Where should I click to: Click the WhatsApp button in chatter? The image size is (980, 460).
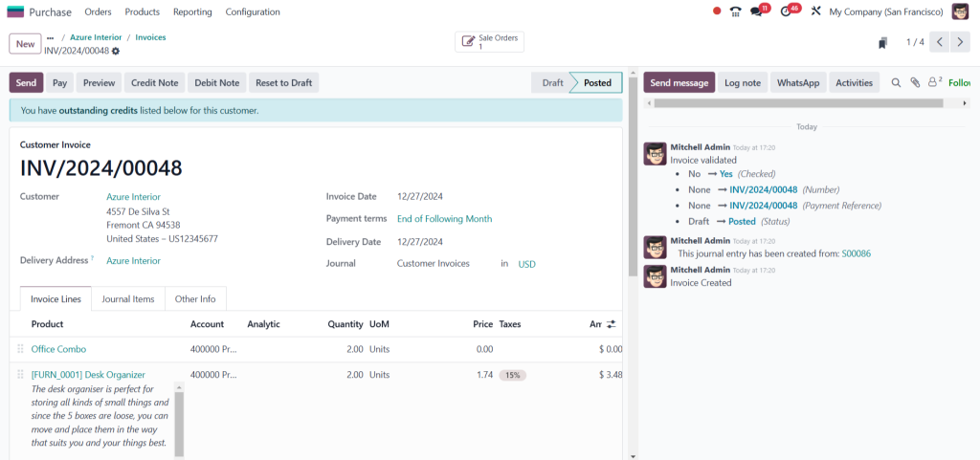(798, 82)
